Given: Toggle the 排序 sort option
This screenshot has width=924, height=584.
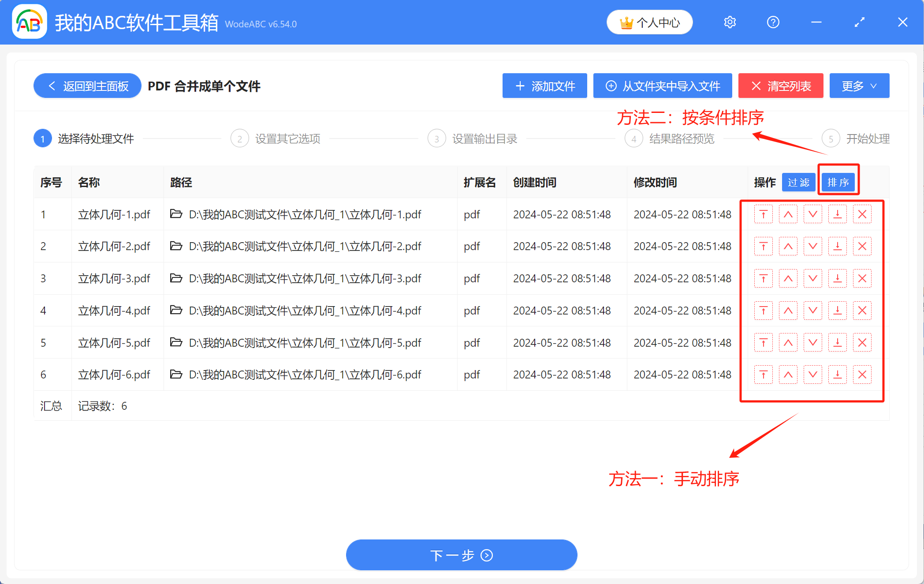Looking at the screenshot, I should 838,182.
